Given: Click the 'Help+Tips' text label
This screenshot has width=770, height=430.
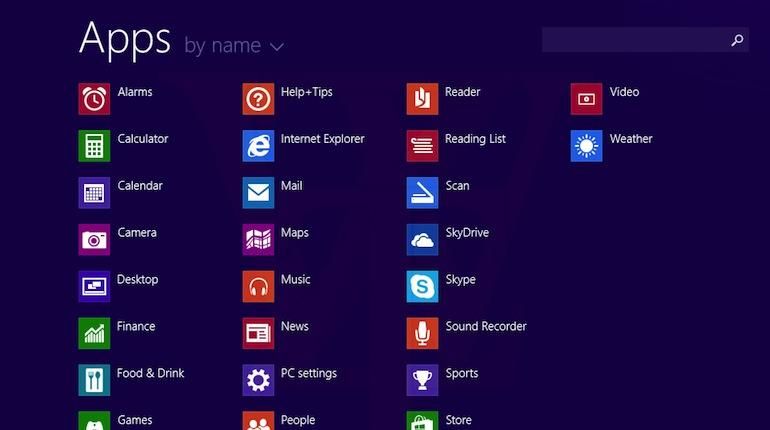Looking at the screenshot, I should click(306, 92).
